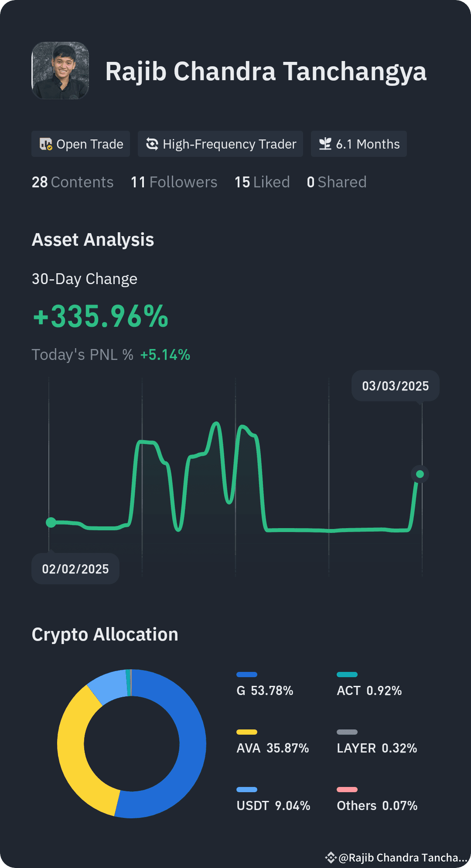The image size is (471, 868).
Task: Click the LAYER gray legend swatch
Action: pyautogui.click(x=347, y=732)
